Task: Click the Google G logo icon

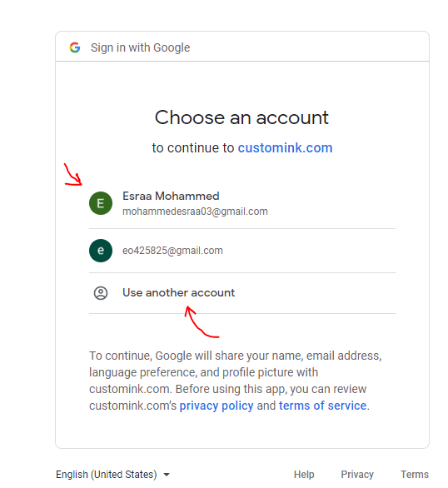Action: [75, 47]
